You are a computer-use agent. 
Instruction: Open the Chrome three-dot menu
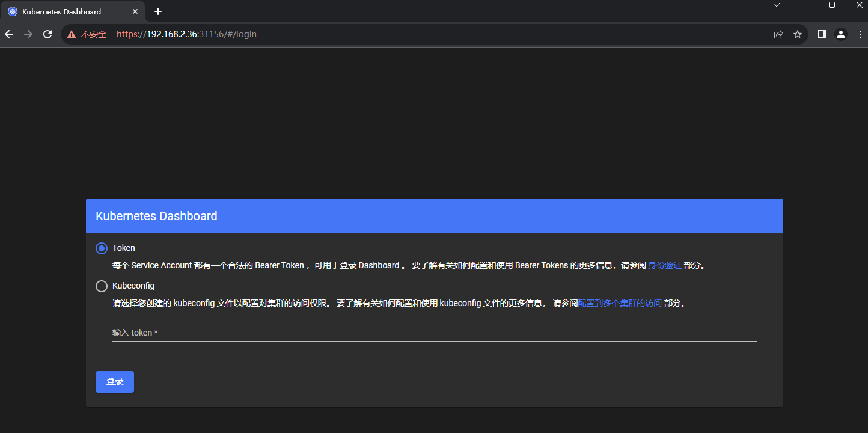[x=859, y=34]
